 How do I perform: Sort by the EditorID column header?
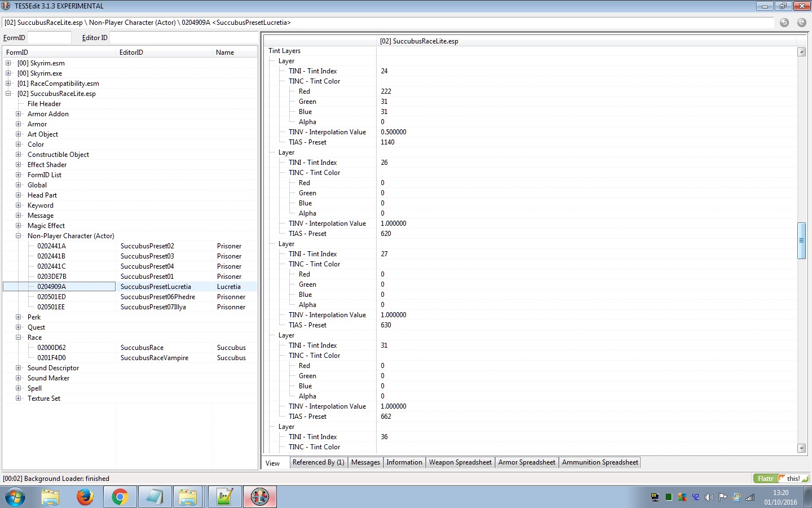(164, 52)
